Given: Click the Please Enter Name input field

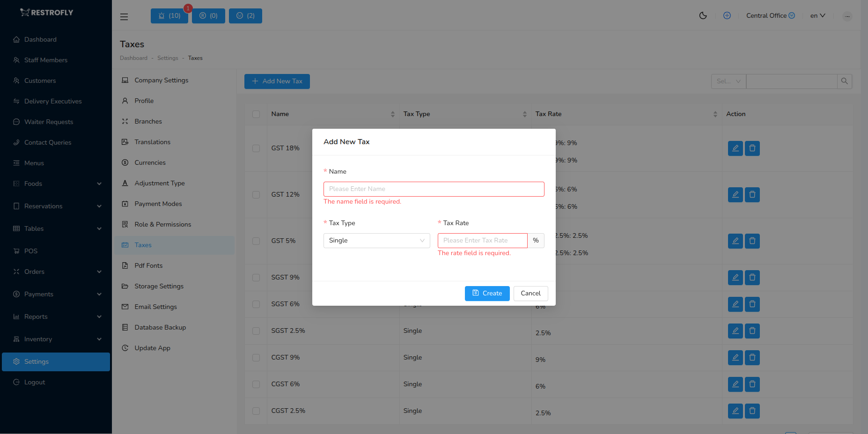Looking at the screenshot, I should (434, 189).
